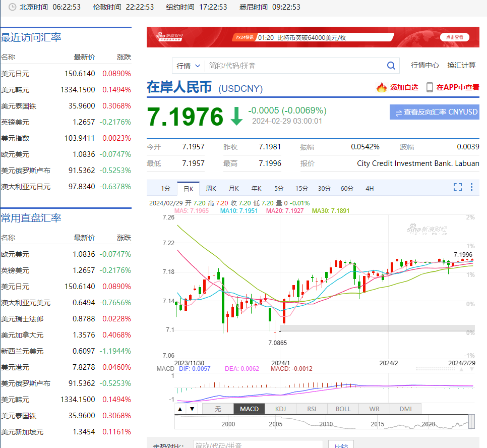
Task: Expand the 行情 search type dropdown
Action: (188, 66)
